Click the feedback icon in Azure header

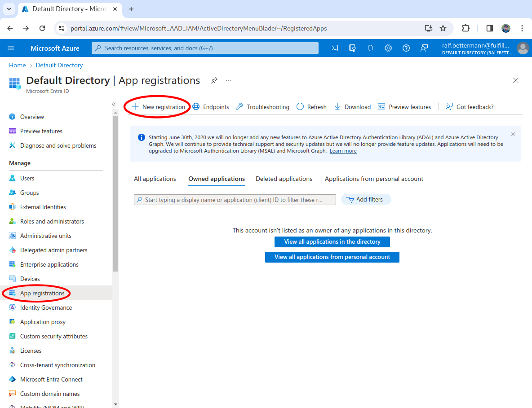click(x=424, y=48)
